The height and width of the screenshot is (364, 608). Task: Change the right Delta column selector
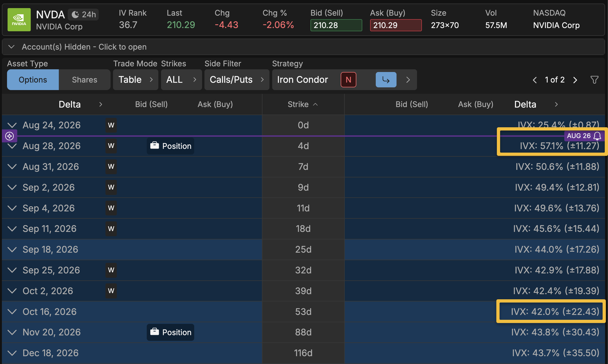point(536,104)
